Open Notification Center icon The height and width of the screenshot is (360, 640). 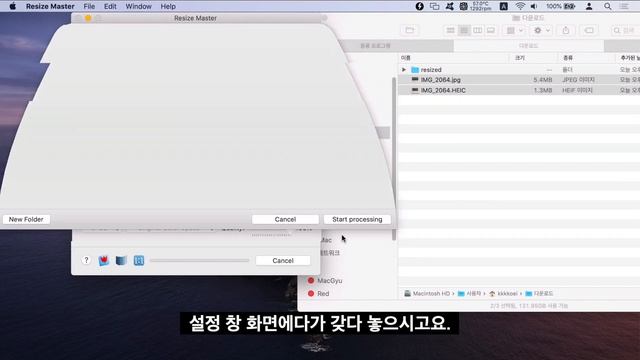tap(624, 6)
